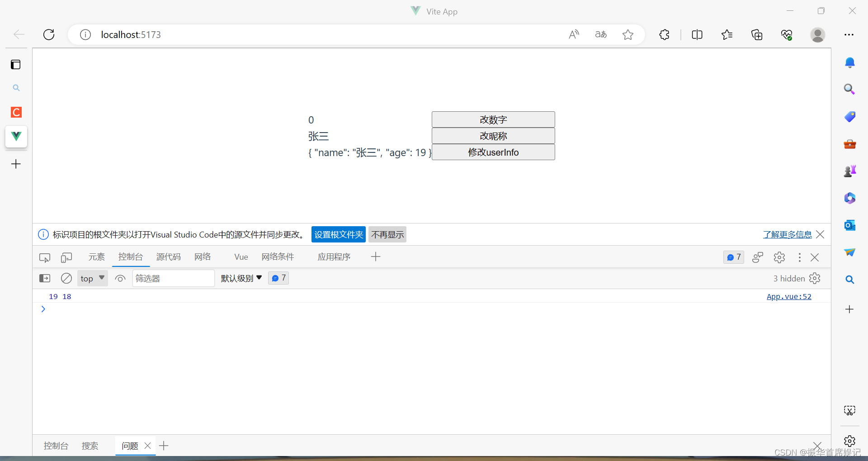Open the 了解更多信息 link

point(787,234)
